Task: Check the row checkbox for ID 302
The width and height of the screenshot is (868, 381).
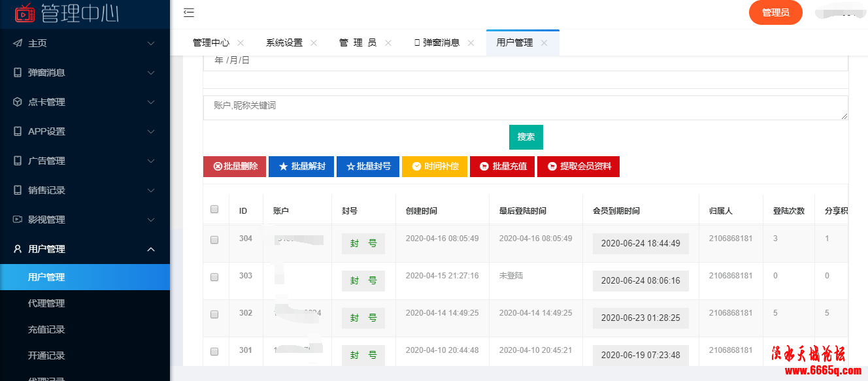Action: tap(214, 314)
